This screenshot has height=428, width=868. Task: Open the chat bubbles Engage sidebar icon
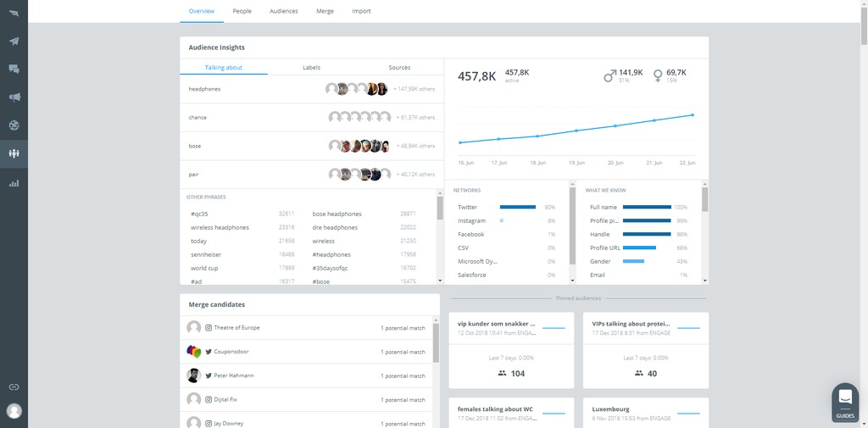tap(14, 69)
